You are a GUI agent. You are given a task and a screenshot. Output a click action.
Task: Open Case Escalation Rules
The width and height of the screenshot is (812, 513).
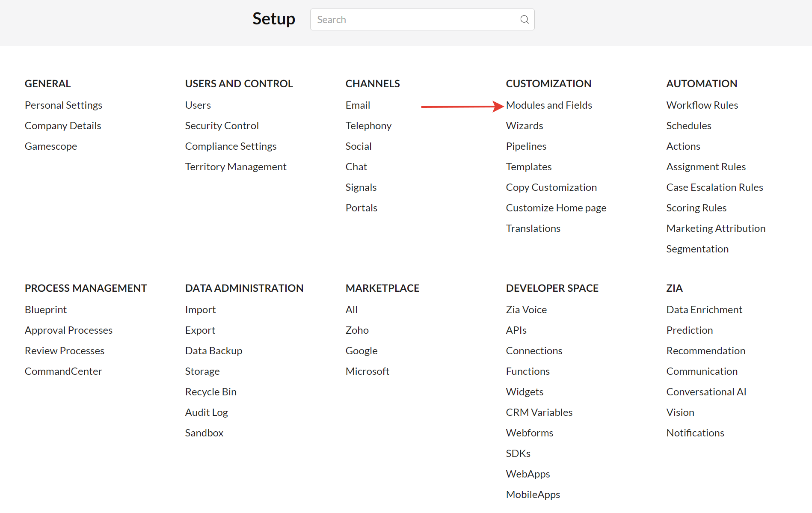point(714,187)
